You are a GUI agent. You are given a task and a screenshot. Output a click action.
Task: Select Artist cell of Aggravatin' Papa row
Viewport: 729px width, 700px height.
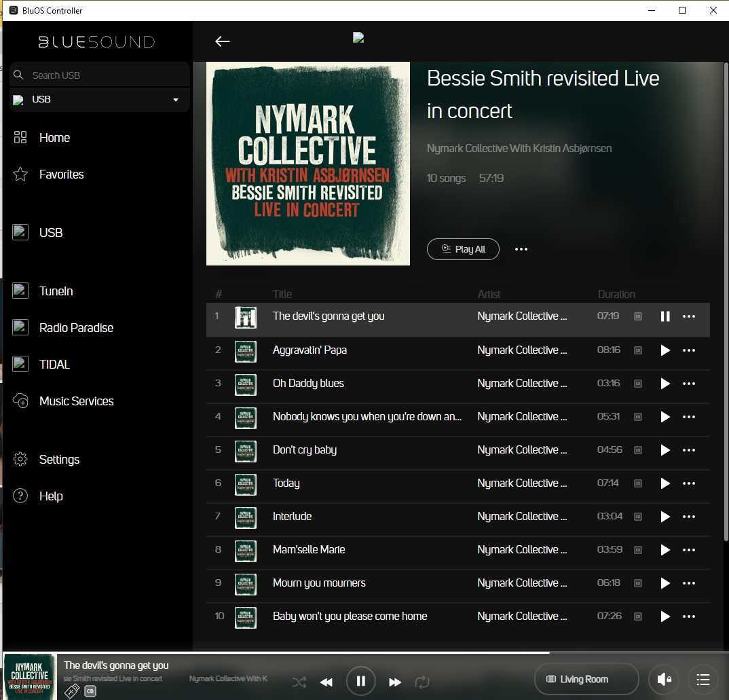tap(522, 350)
